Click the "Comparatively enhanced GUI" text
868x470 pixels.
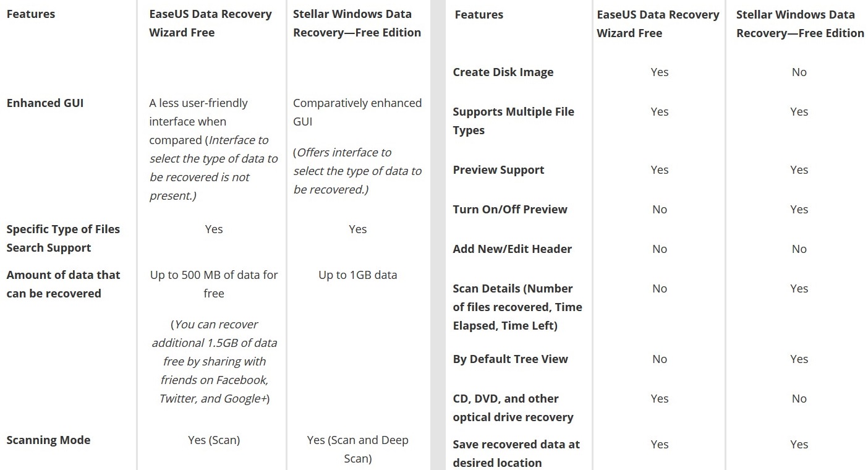[357, 112]
